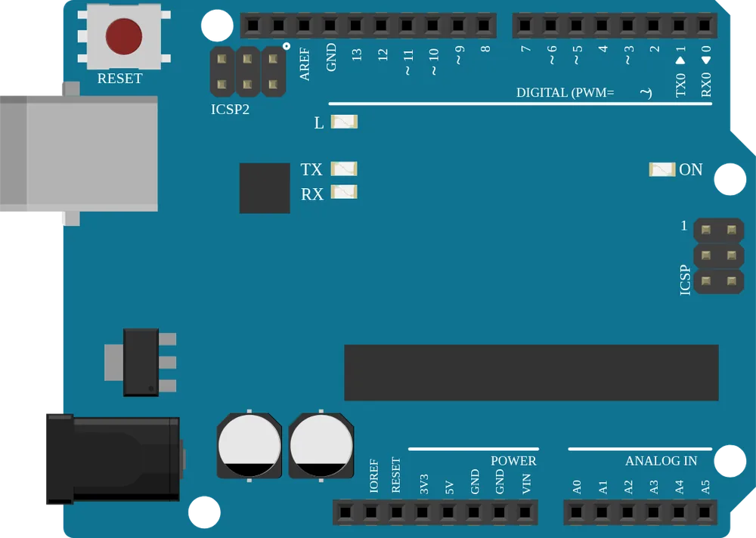Viewport: 756px width, 538px height.
Task: Select the GND socket next to AREF
Action: pyautogui.click(x=330, y=25)
